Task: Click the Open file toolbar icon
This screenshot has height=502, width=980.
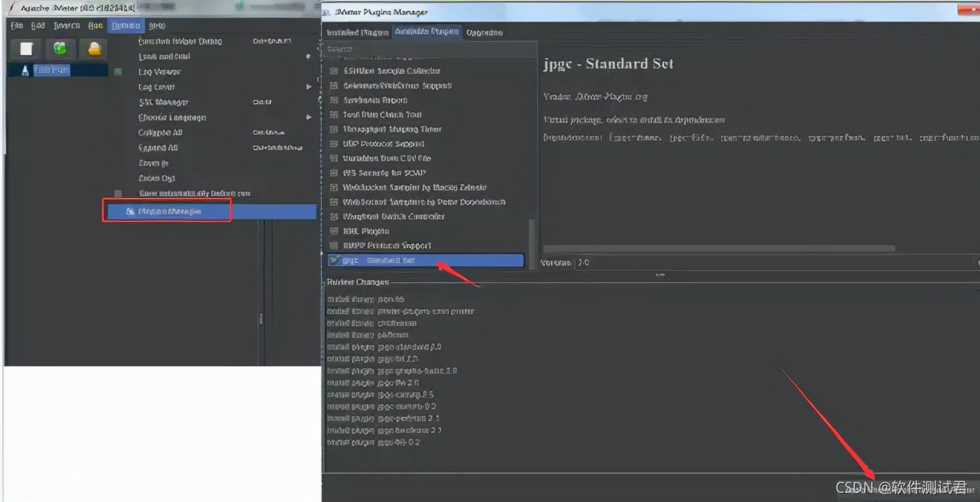Action: click(94, 49)
